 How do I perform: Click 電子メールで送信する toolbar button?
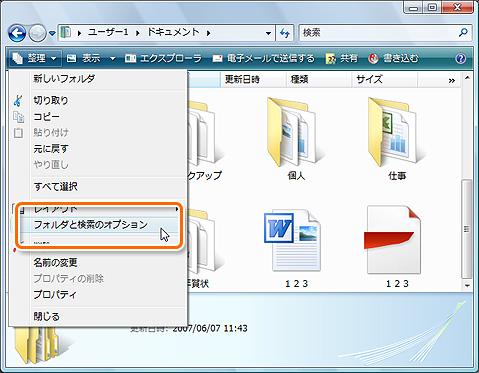pyautogui.click(x=263, y=59)
